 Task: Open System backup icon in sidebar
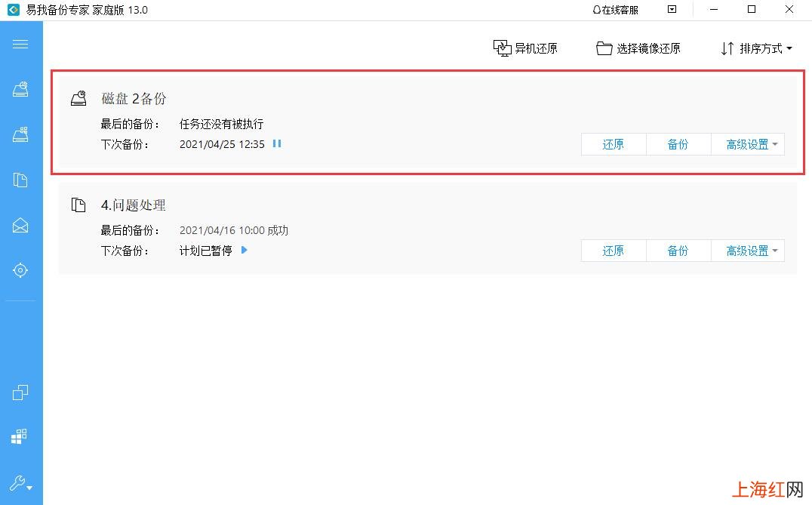(20, 134)
